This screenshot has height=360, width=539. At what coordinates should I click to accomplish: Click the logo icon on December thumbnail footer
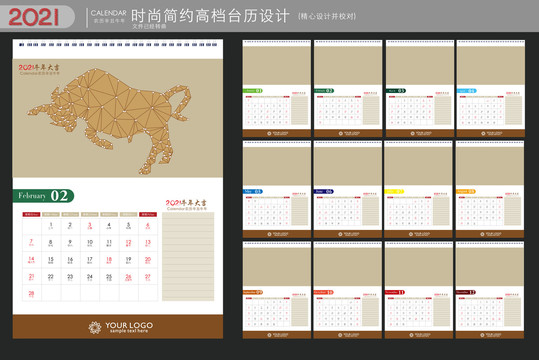pos(482,335)
